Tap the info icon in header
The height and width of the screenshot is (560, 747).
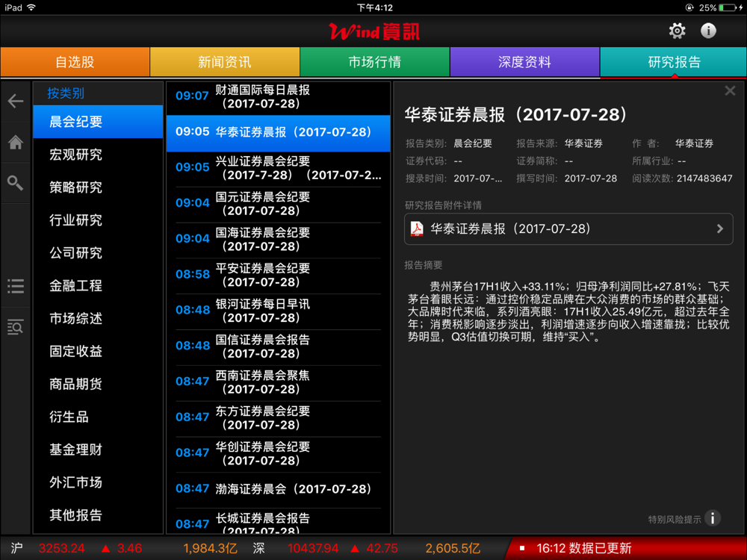[708, 31]
